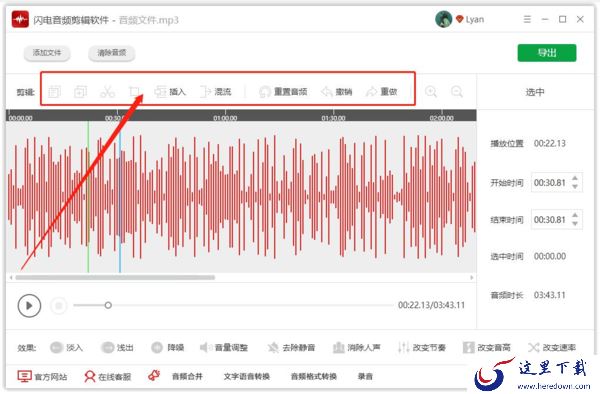
Task: Click the green playhead line on waveform
Action: [88, 197]
